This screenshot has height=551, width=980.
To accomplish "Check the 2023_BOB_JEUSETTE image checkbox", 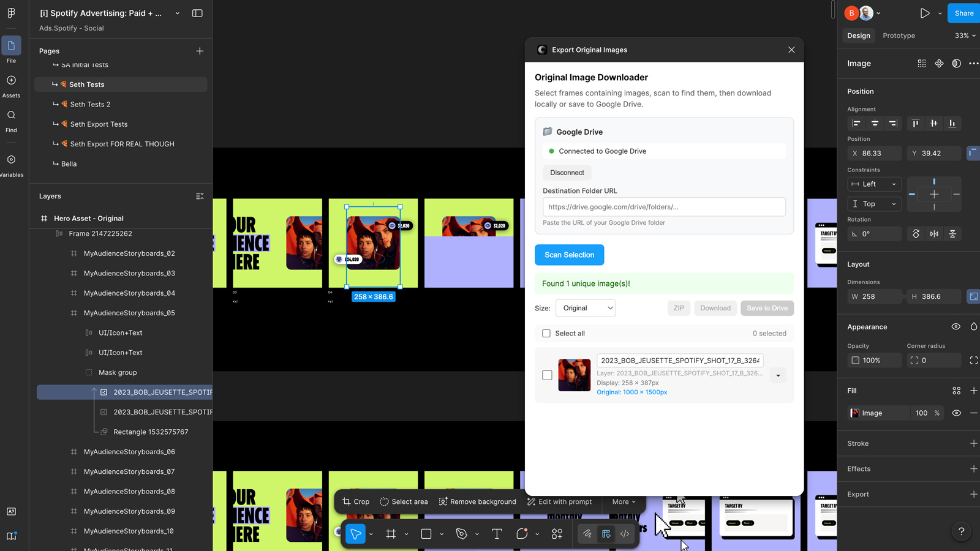I will tap(547, 375).
